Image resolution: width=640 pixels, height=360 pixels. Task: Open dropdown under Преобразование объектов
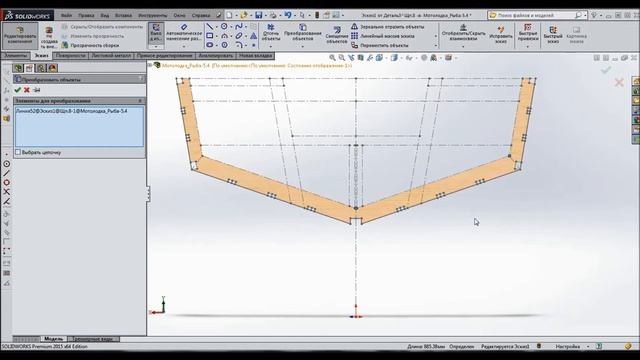(302, 47)
